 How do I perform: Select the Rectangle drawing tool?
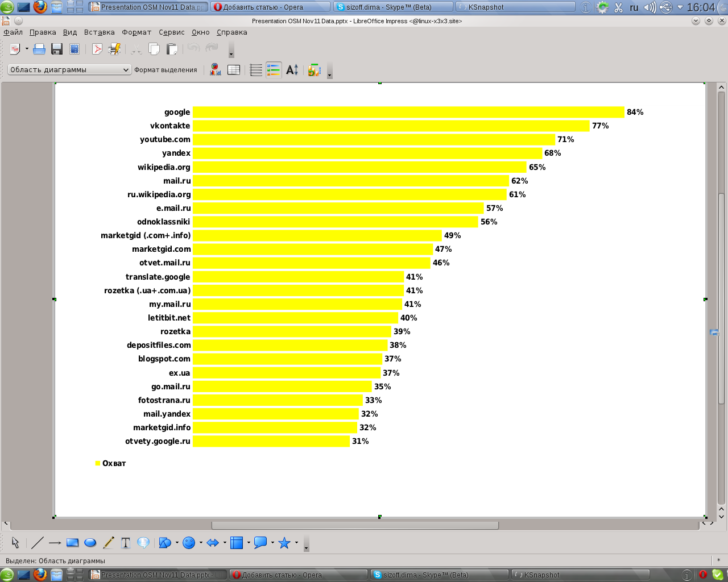pyautogui.click(x=72, y=543)
